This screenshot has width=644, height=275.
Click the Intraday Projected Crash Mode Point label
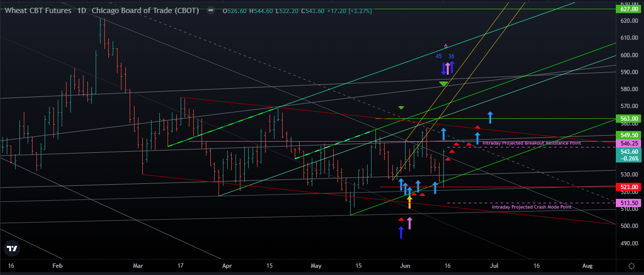(x=531, y=207)
